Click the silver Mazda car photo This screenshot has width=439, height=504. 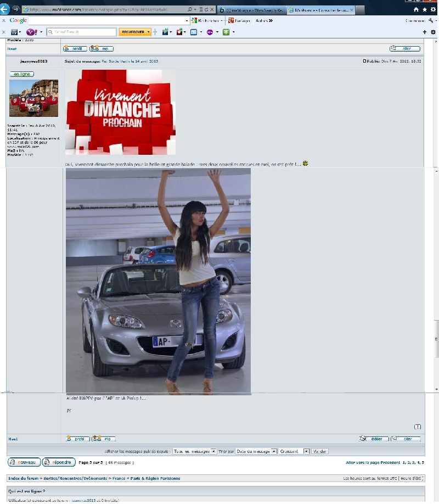tap(158, 281)
